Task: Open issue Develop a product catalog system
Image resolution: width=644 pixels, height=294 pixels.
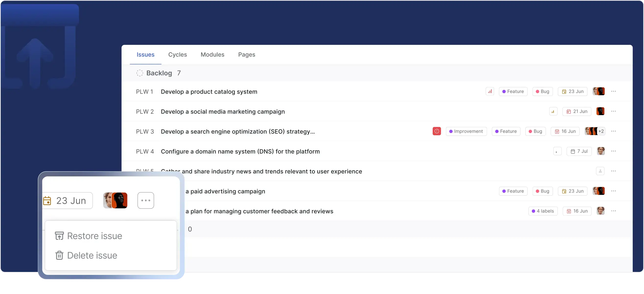Action: (x=209, y=92)
